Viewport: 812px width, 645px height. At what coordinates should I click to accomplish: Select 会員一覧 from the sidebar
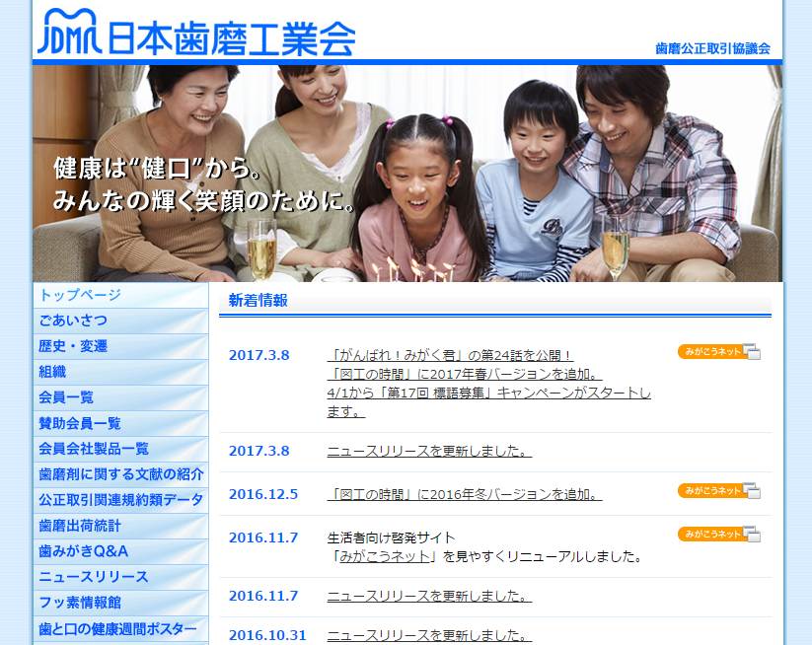(120, 397)
